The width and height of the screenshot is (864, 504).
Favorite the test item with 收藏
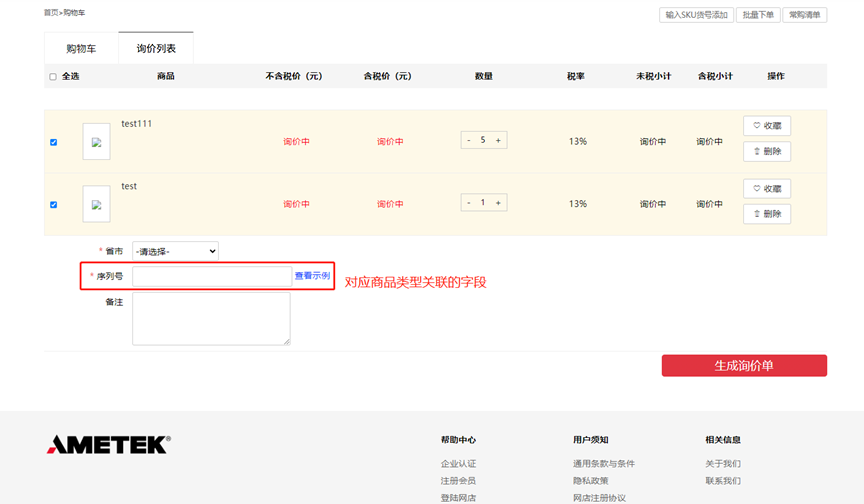click(x=767, y=189)
